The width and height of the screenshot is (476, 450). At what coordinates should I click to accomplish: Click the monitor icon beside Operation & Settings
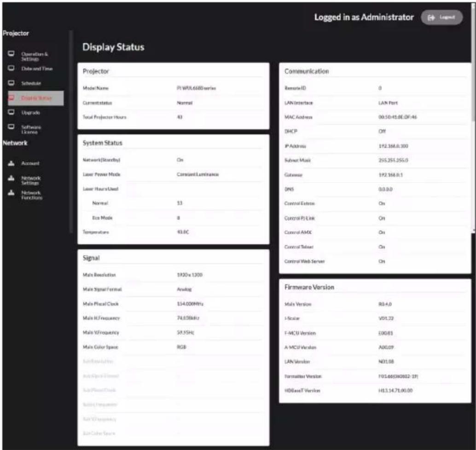11,54
